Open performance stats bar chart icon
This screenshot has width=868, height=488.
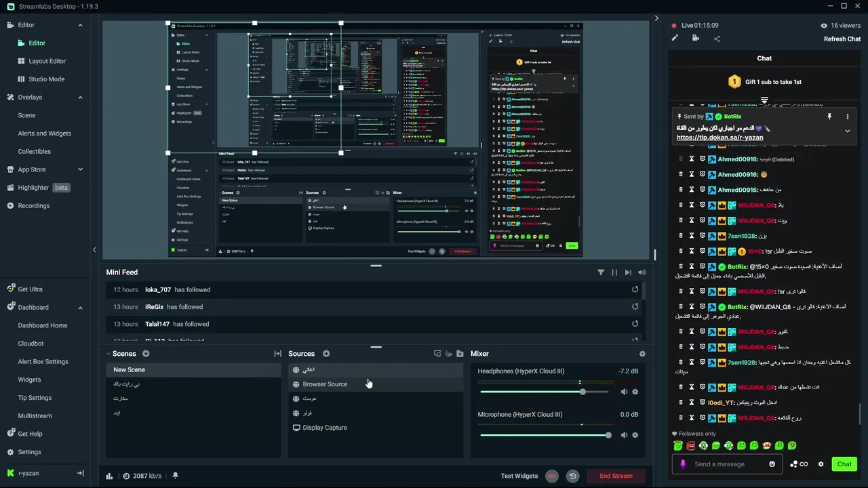109,476
